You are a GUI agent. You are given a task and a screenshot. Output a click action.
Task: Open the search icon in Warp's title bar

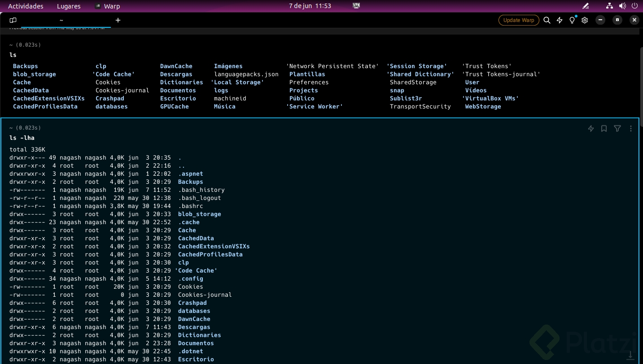tap(547, 20)
